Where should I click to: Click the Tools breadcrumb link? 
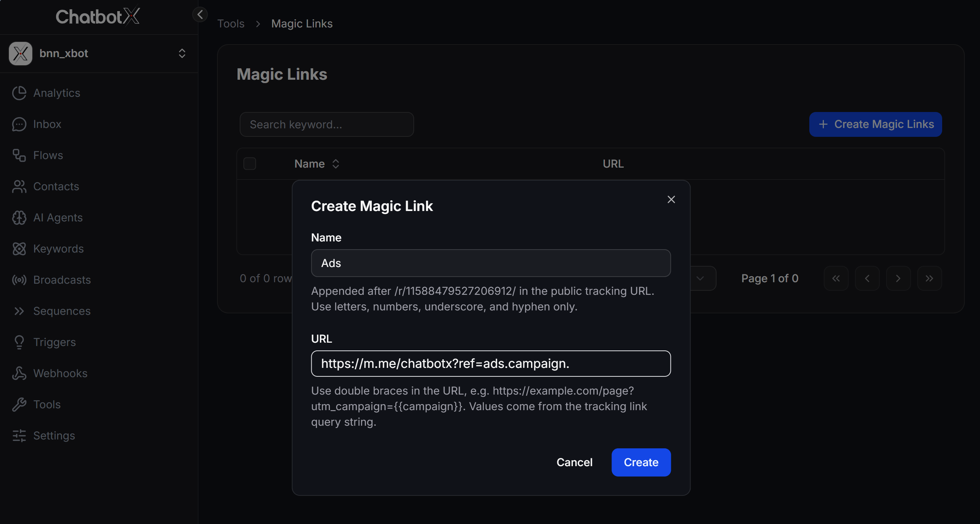point(230,24)
